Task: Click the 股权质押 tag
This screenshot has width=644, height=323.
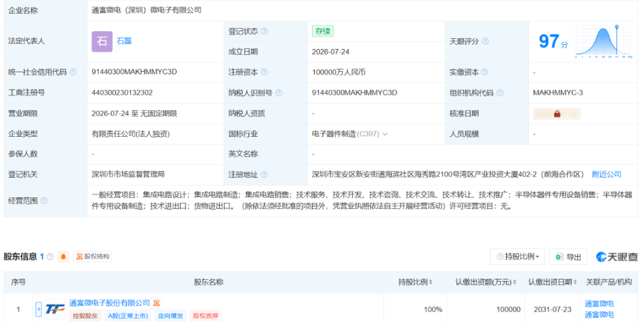Action: click(205, 316)
